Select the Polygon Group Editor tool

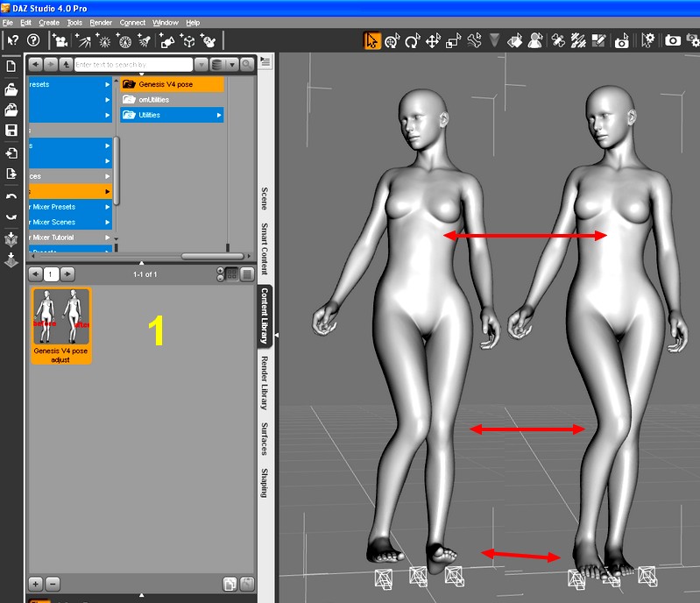click(x=598, y=40)
